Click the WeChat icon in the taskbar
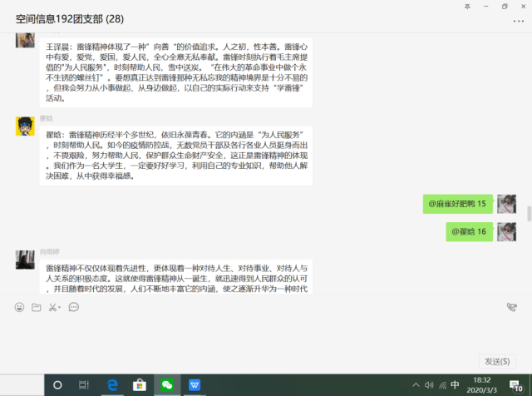Image resolution: width=532 pixels, height=396 pixels. [x=167, y=385]
